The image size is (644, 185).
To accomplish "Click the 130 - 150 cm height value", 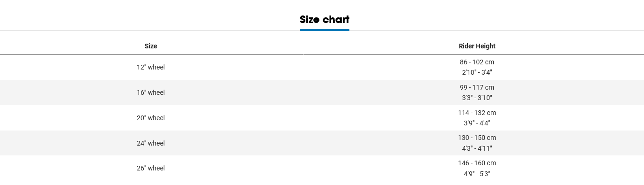I will click(477, 138).
